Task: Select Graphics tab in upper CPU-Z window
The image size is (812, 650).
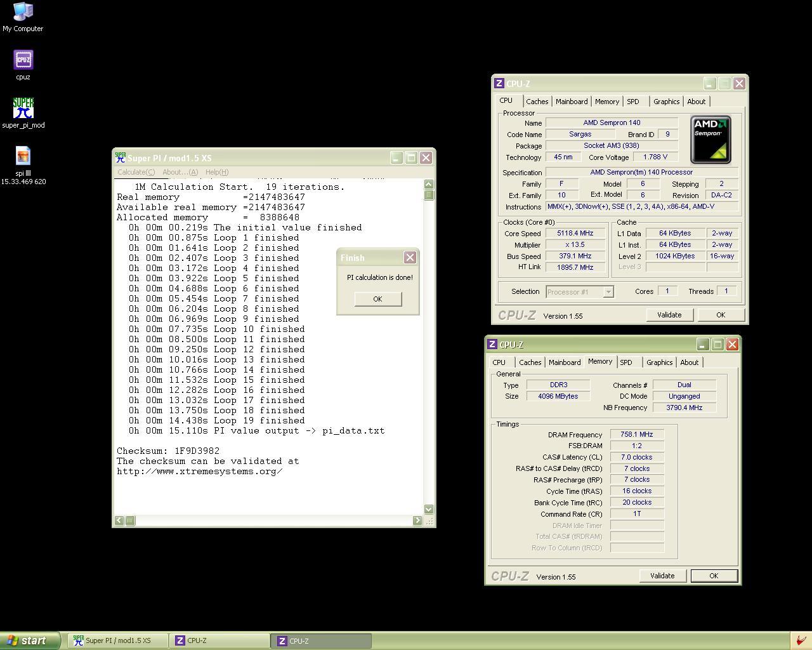Action: pos(666,102)
